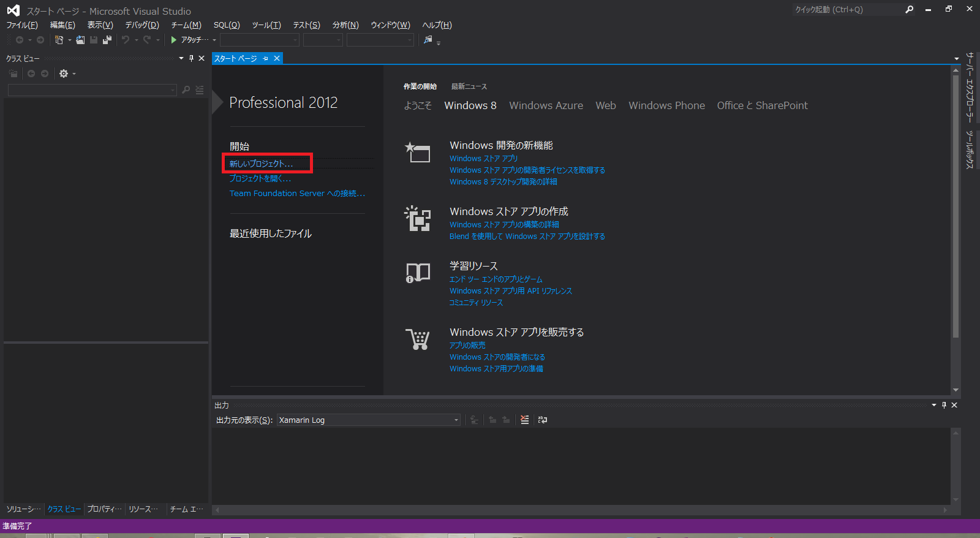Open the Windows ストア アプリ link
This screenshot has height=538, width=980.
pos(483,158)
